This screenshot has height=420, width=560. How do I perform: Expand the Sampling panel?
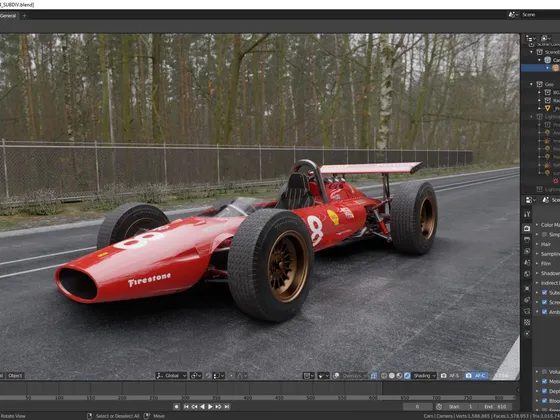548,254
